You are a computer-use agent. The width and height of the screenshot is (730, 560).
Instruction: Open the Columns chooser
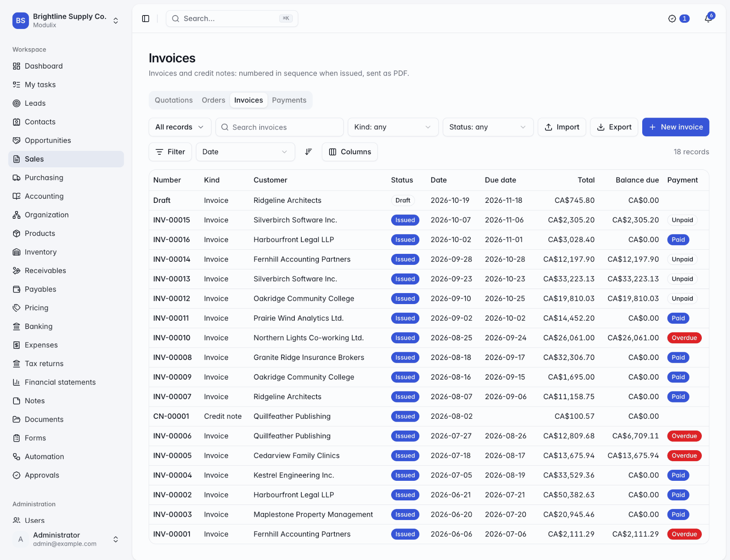coord(349,152)
